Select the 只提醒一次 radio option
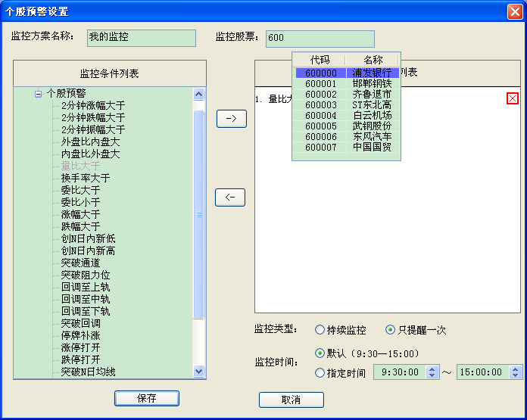Viewport: 527px width, 420px height. 391,330
